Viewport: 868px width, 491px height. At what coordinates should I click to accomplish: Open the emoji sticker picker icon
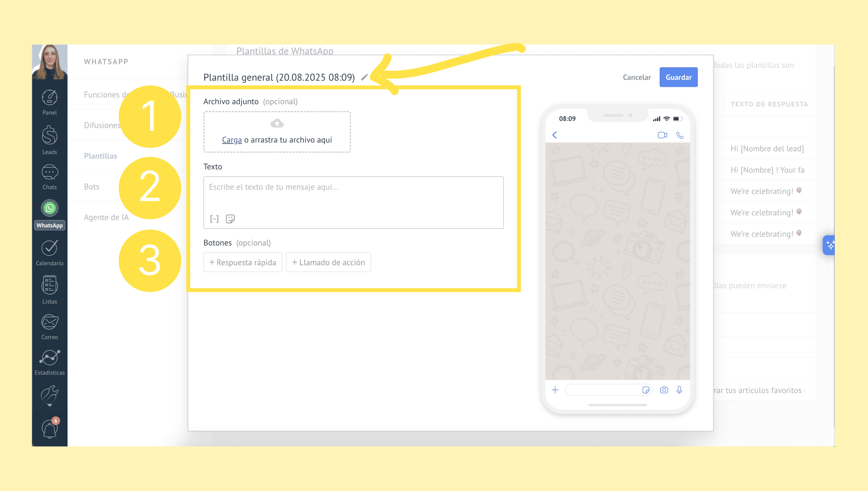coord(230,219)
